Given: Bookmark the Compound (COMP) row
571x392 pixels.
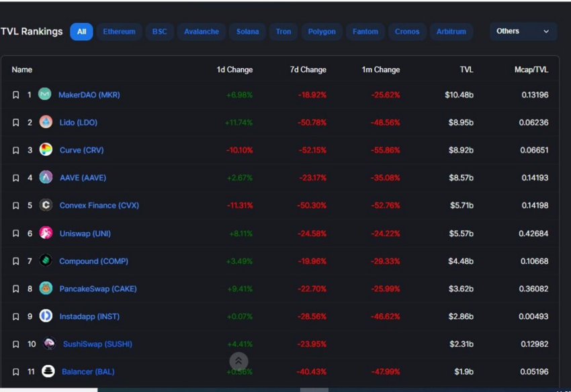Looking at the screenshot, I should coord(15,261).
